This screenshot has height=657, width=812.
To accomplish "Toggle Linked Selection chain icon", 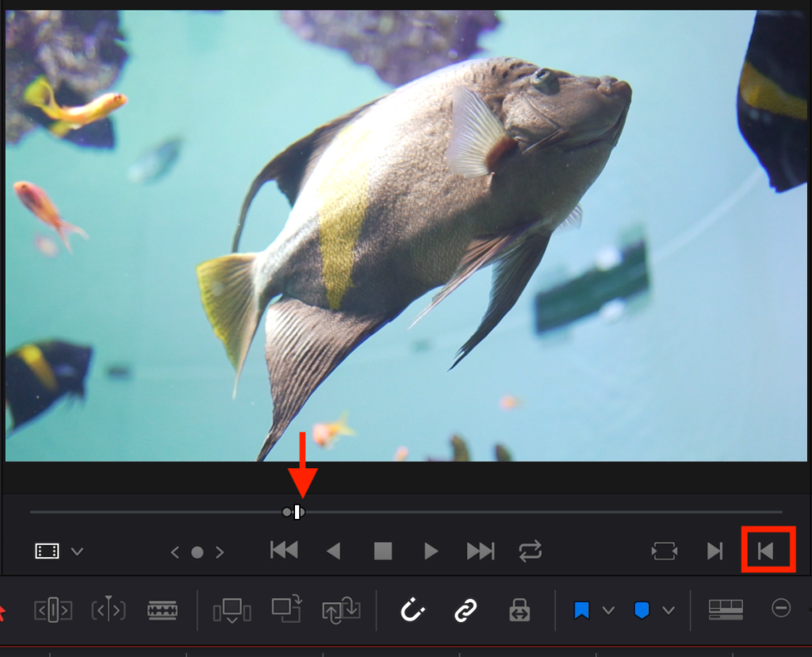I will [465, 610].
